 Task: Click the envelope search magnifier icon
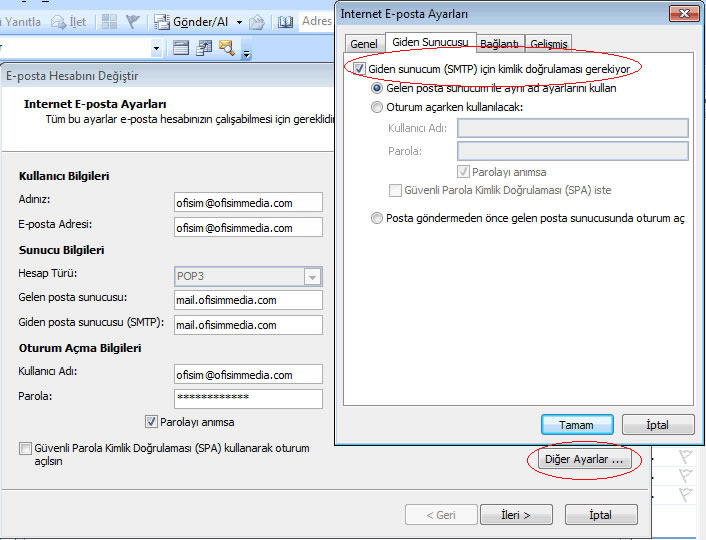click(226, 47)
